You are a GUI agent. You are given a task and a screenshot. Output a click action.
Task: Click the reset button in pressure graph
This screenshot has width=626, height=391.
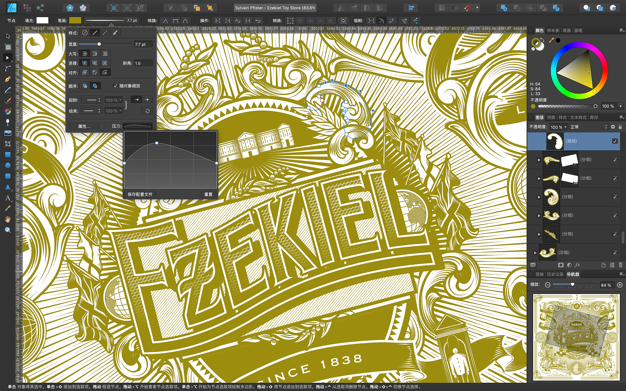coord(208,195)
